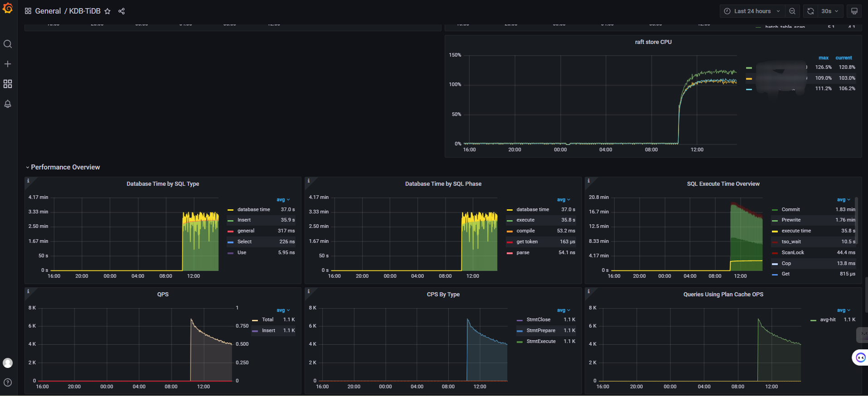Open the Dashboards grid icon in sidebar

point(8,84)
